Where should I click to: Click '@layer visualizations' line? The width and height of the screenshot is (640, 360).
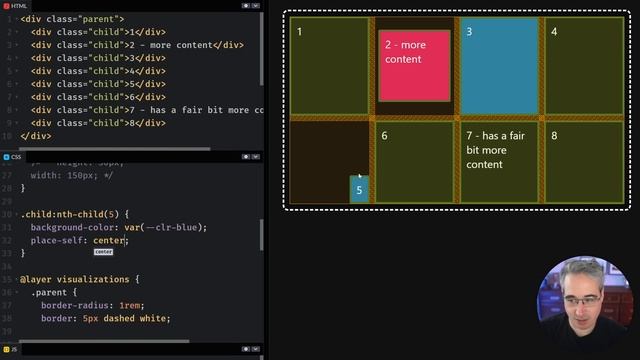[80, 280]
